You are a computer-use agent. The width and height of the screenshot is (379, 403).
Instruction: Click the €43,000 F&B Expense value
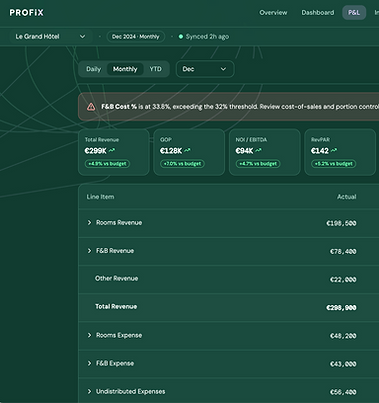pyautogui.click(x=343, y=364)
